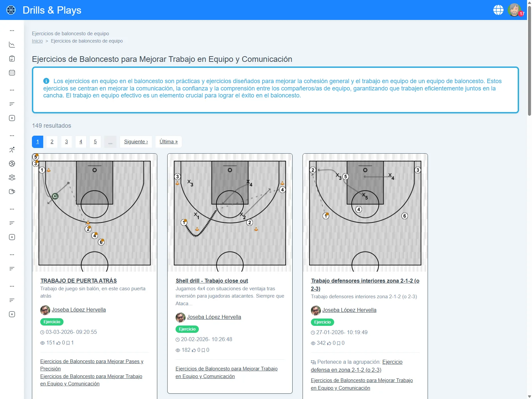Click the first plus icon in sidebar
This screenshot has height=399, width=532.
[12, 118]
